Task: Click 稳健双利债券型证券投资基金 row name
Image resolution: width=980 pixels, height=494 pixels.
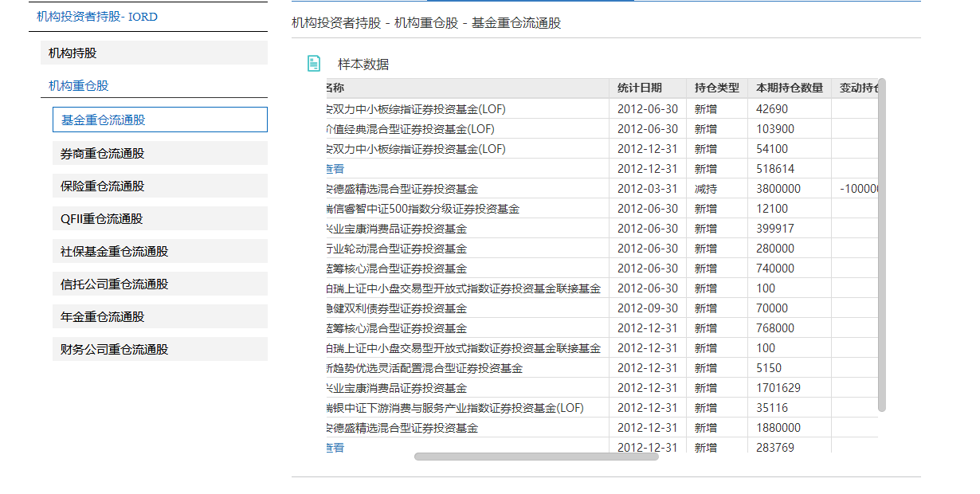Action: (397, 308)
